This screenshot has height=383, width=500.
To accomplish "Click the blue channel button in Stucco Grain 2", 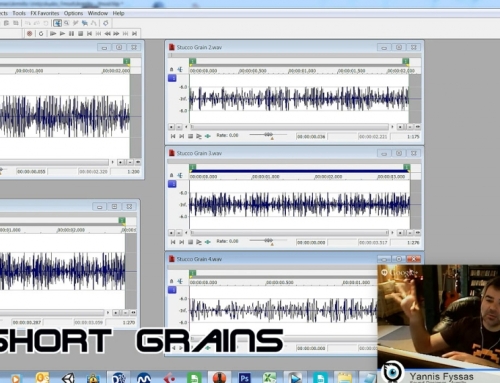I will point(172,78).
